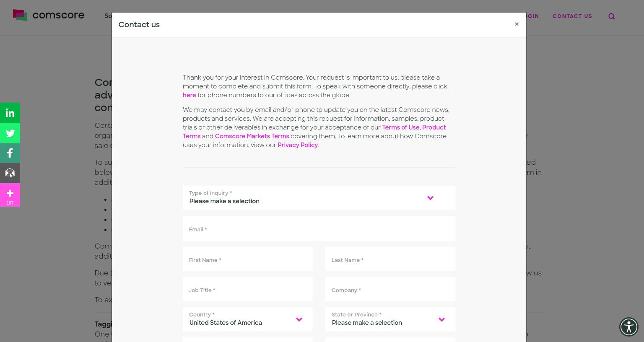
Task: Open the Type of inquiry dropdown
Action: click(x=319, y=198)
